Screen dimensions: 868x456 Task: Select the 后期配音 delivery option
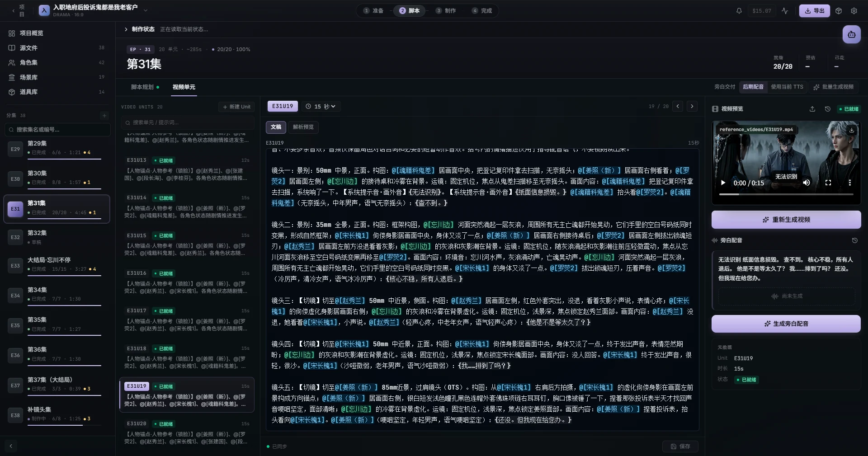pyautogui.click(x=753, y=87)
